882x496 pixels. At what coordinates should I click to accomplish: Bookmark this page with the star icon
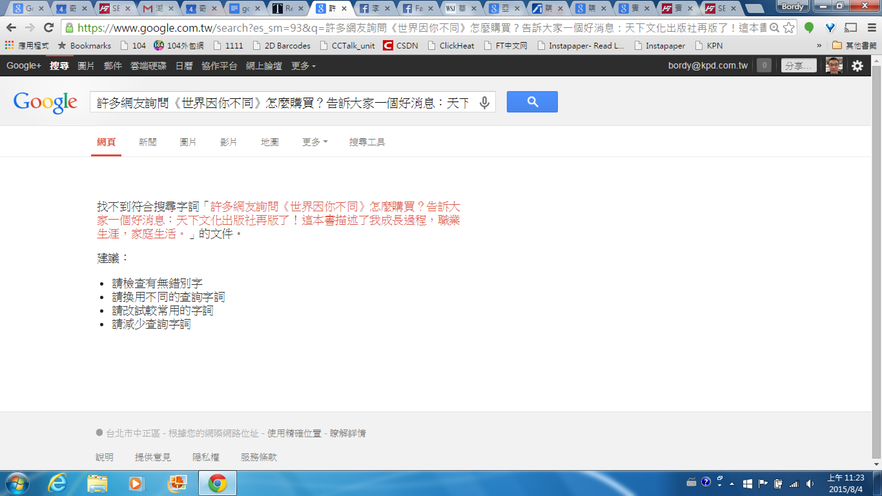[x=789, y=28]
